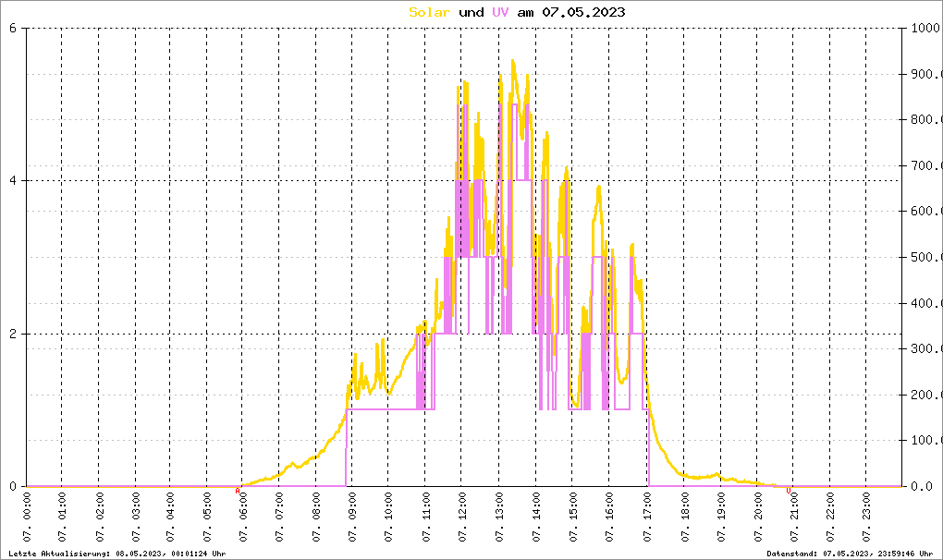Click the right axis value 500
Image resolution: width=943 pixels, height=560 pixels.
925,257
